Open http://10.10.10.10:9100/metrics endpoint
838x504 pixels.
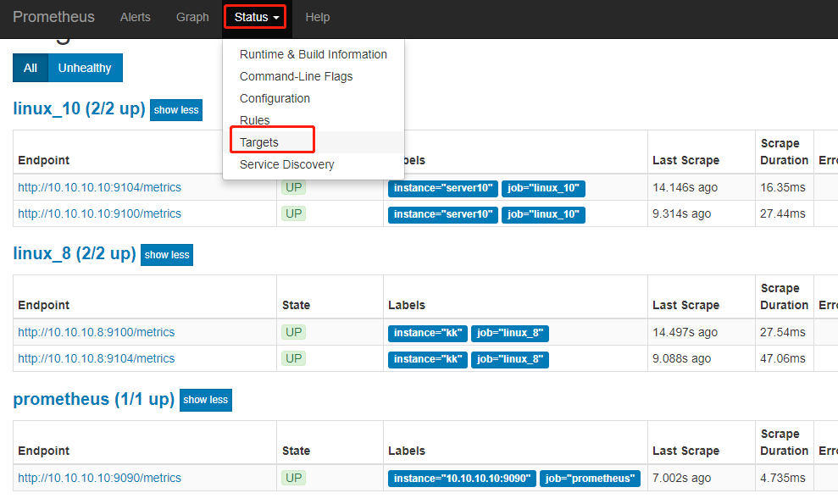tap(99, 213)
